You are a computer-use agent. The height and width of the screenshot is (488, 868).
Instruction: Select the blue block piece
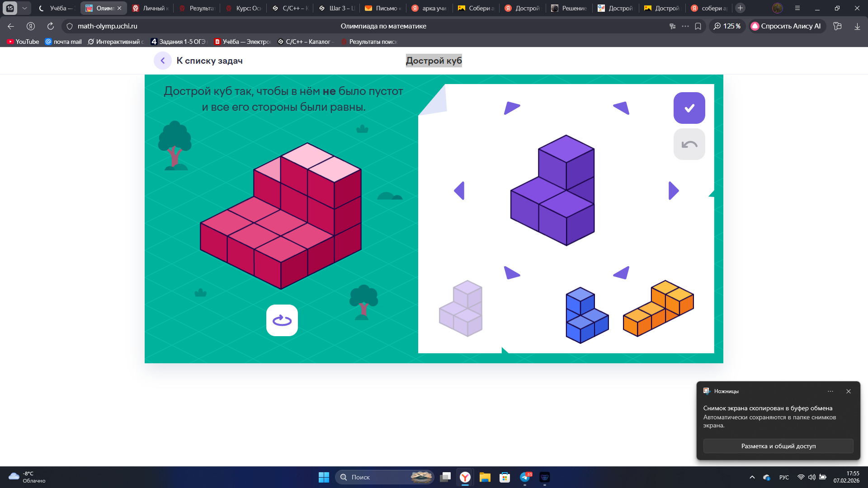coord(586,316)
